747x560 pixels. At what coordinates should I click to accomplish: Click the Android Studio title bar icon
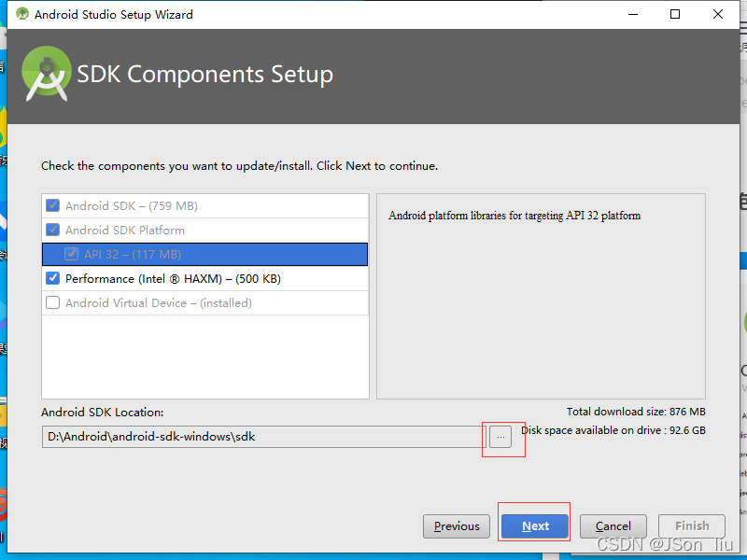tap(21, 14)
